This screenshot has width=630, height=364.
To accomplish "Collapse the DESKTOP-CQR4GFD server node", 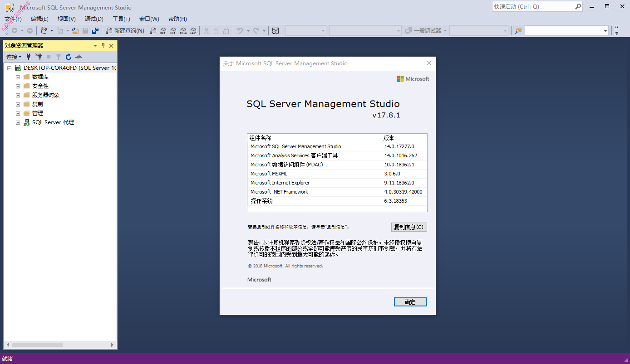I will pos(9,68).
